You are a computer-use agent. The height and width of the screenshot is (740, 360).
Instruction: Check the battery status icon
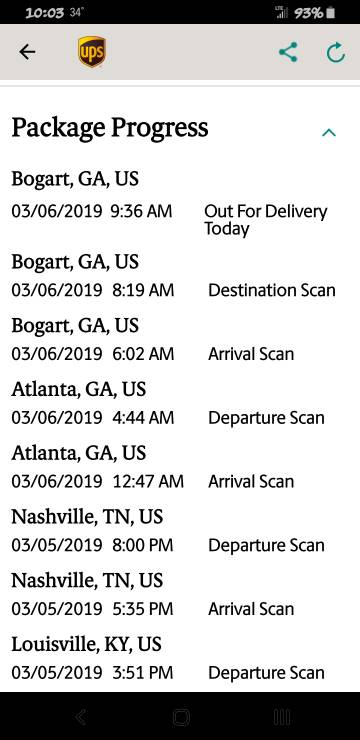tap(331, 13)
